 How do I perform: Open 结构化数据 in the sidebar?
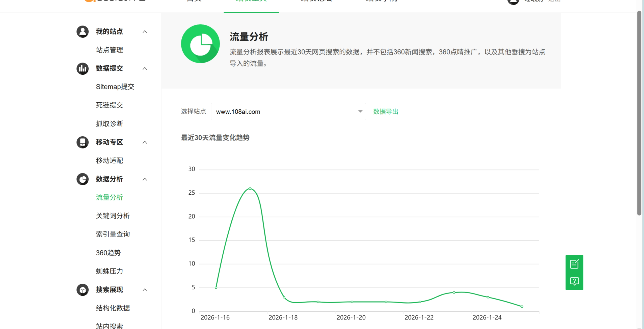(x=113, y=308)
